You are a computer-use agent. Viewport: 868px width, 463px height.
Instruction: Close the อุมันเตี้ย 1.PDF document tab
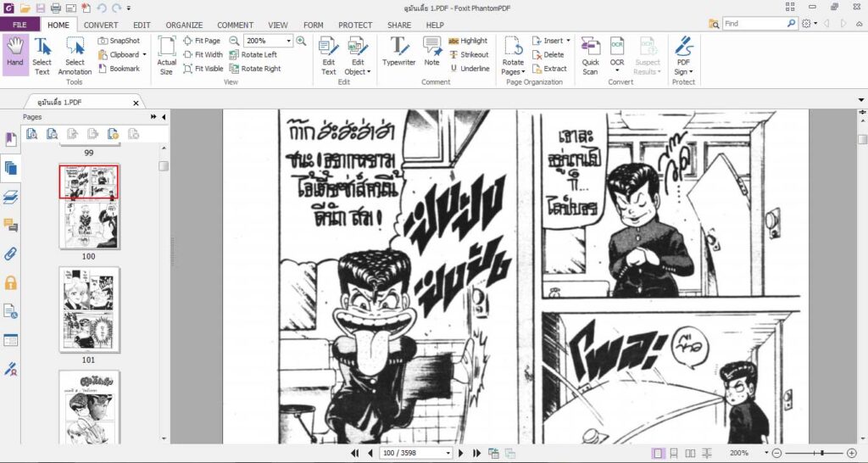(136, 103)
